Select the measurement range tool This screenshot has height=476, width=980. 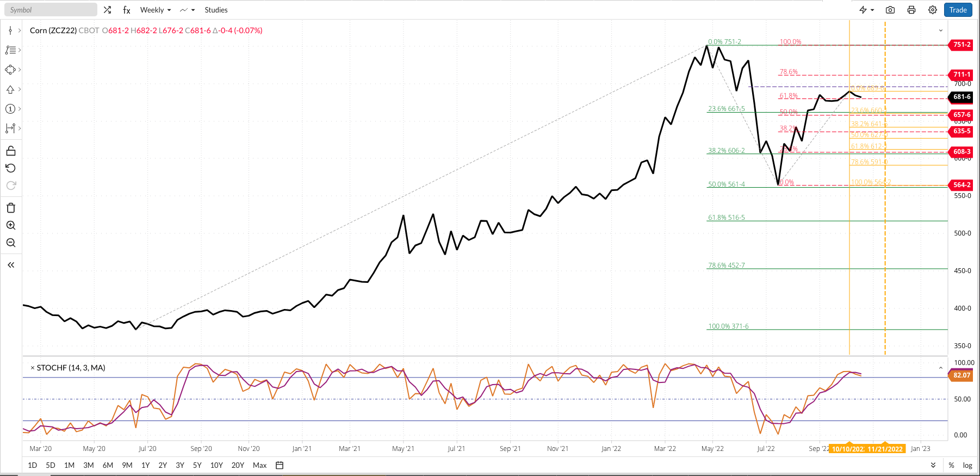click(x=10, y=128)
